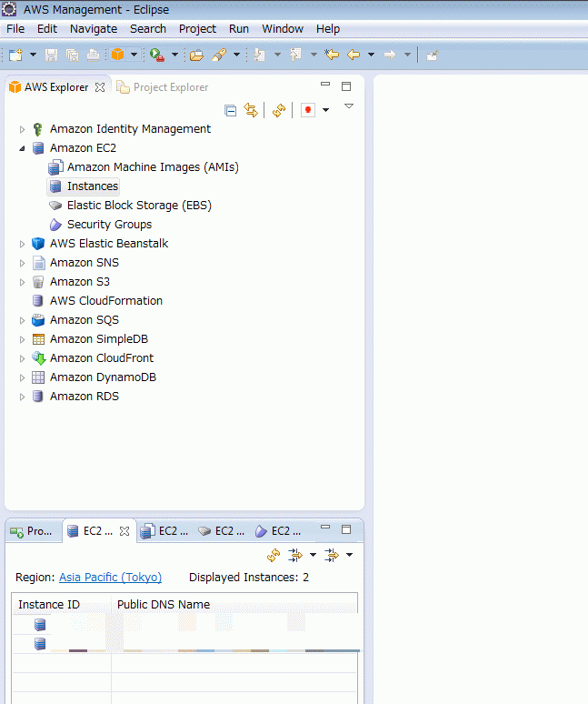Expand the Amazon S3 node
Screen dimensions: 588x704
pos(22,282)
